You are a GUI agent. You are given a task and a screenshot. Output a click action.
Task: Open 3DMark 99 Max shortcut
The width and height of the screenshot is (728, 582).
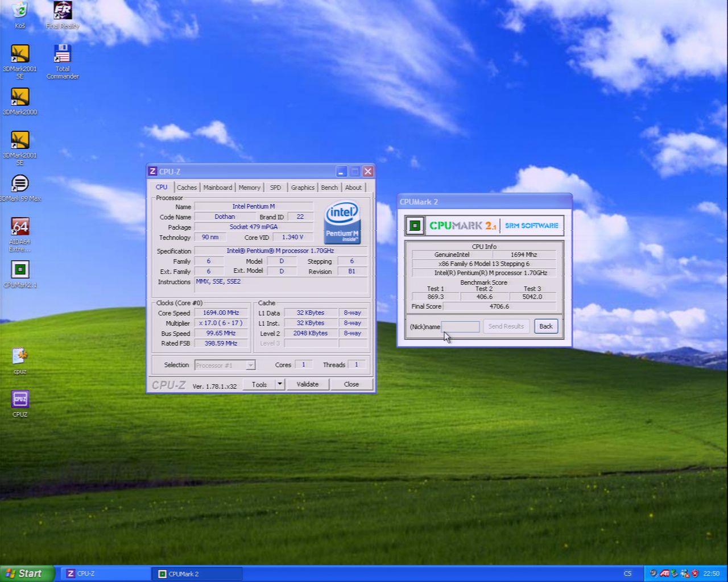pos(20,184)
